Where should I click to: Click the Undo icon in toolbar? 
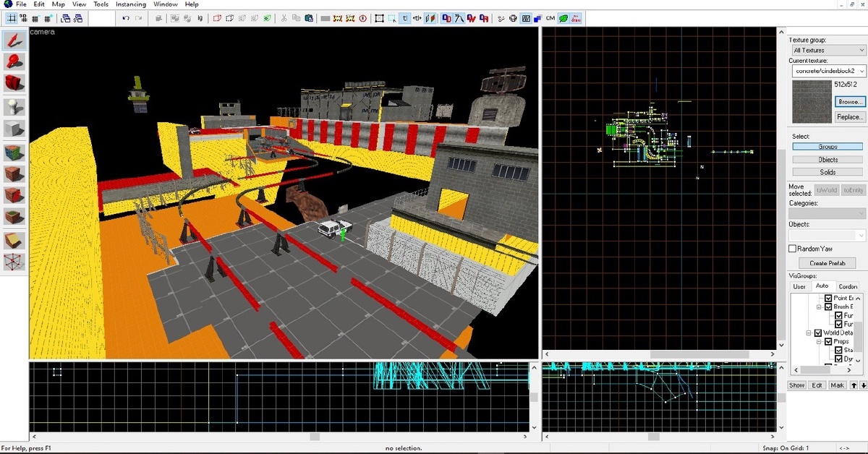[x=126, y=18]
